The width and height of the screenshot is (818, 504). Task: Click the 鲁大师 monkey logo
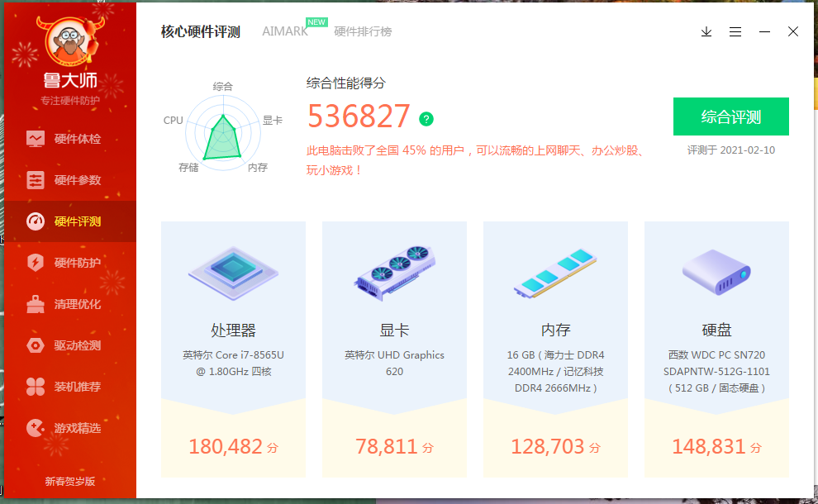click(70, 40)
